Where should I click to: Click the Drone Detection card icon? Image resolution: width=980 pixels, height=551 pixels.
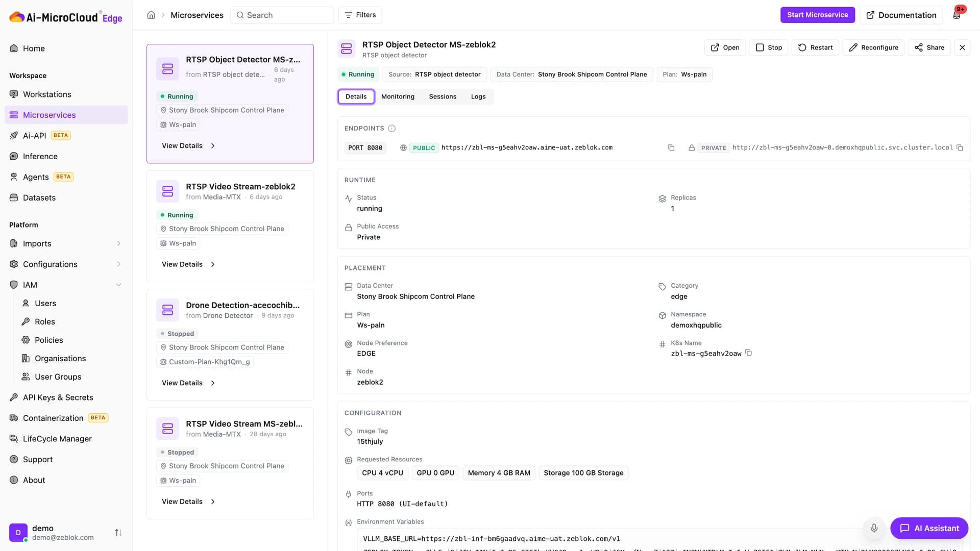(167, 310)
